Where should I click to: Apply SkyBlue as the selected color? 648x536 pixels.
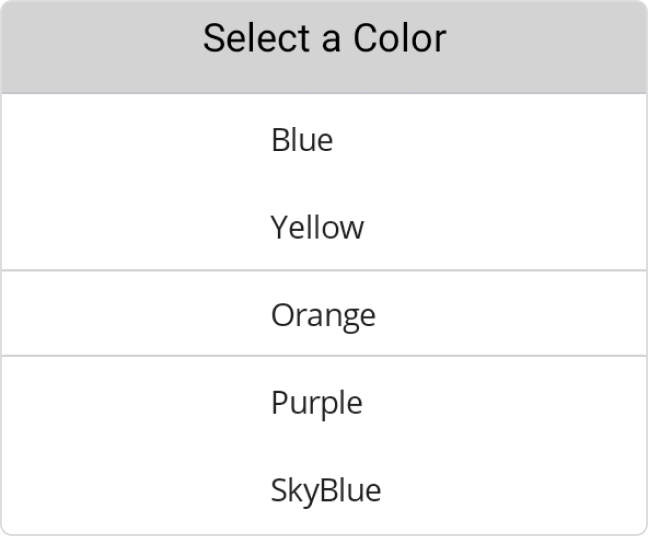click(325, 491)
